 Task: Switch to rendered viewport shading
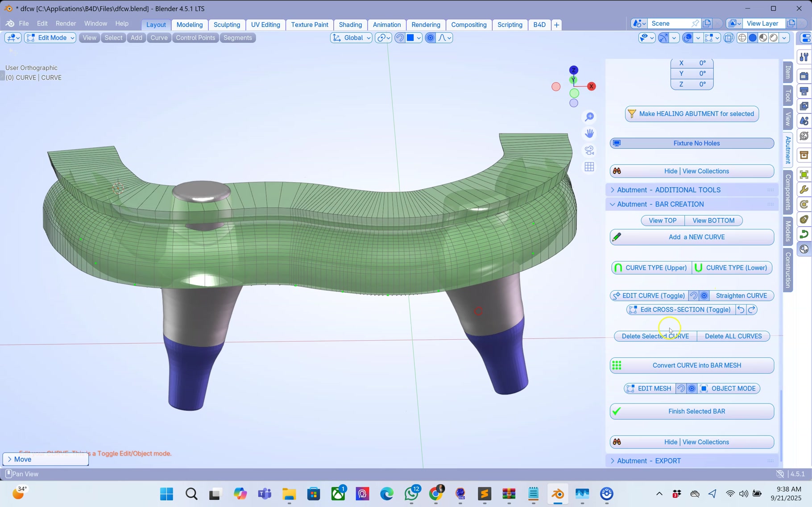pyautogui.click(x=774, y=38)
